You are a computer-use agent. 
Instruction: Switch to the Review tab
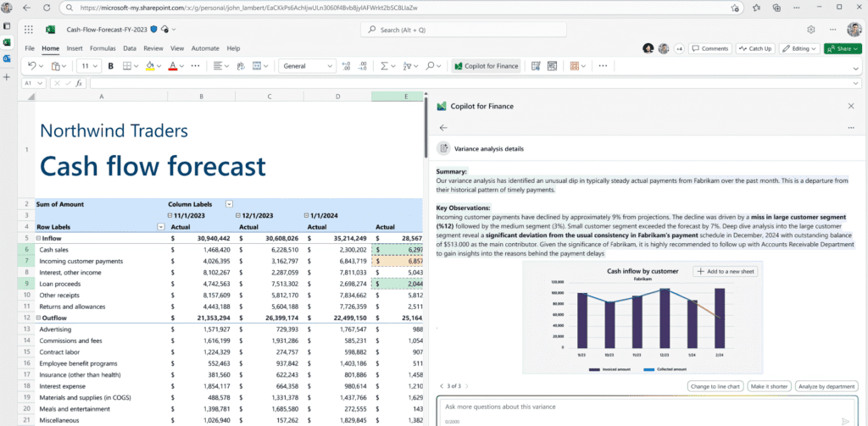pyautogui.click(x=153, y=48)
